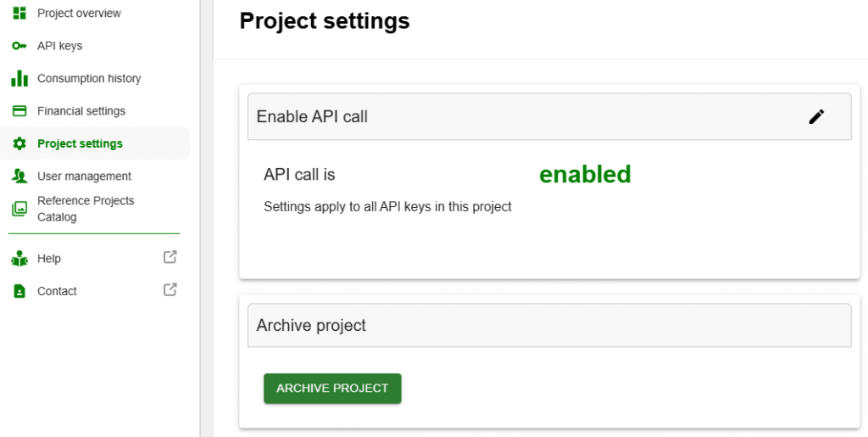Click the User management people icon
This screenshot has width=868, height=437.
19,176
